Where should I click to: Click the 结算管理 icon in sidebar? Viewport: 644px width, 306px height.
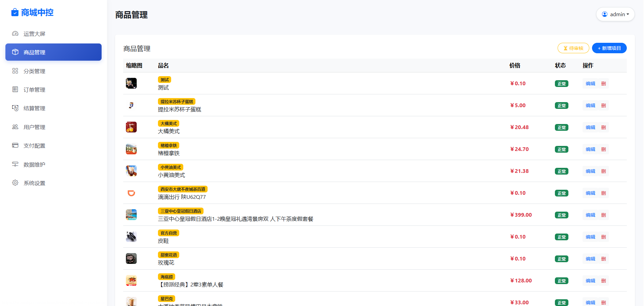[x=15, y=108]
